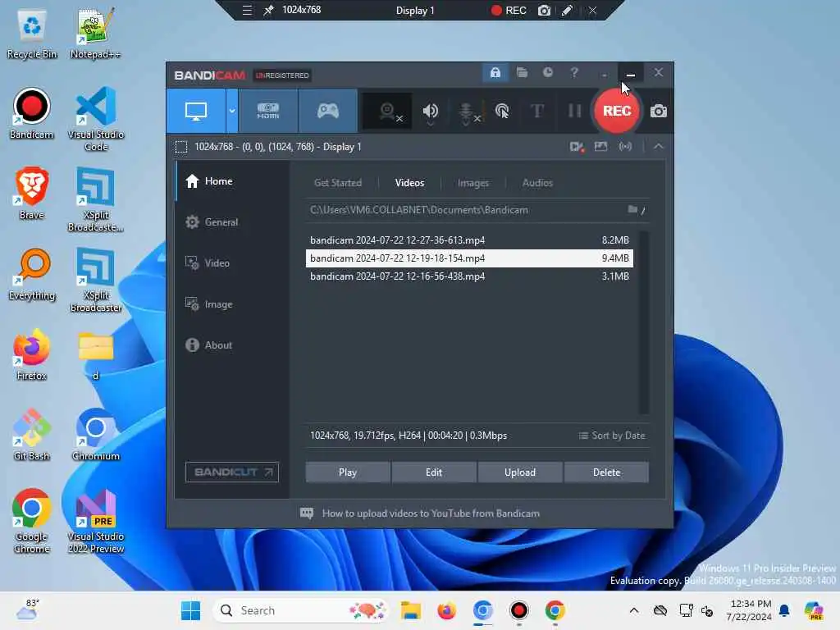This screenshot has width=840, height=630.
Task: Open the clock showing 12:34 PM
Action: click(749, 610)
